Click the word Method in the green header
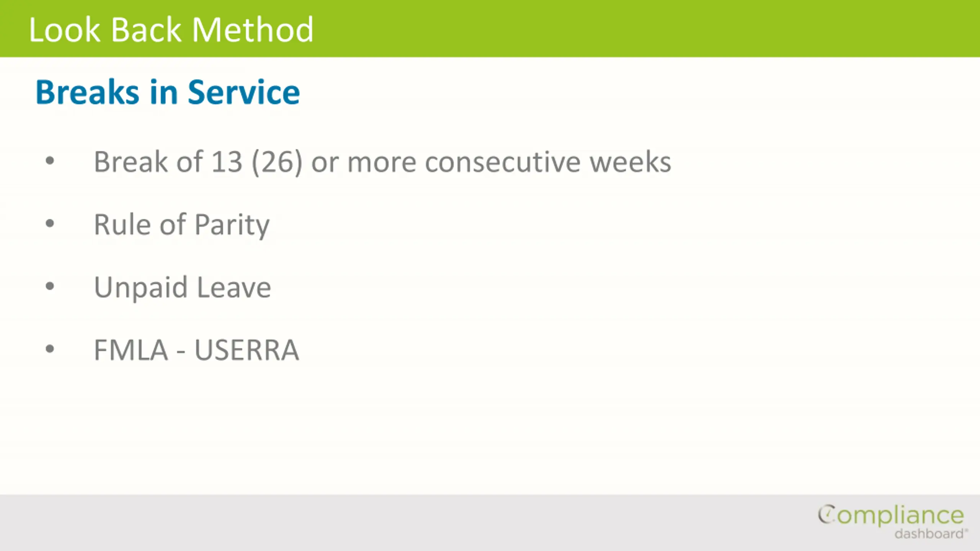The image size is (980, 551). coord(253,29)
